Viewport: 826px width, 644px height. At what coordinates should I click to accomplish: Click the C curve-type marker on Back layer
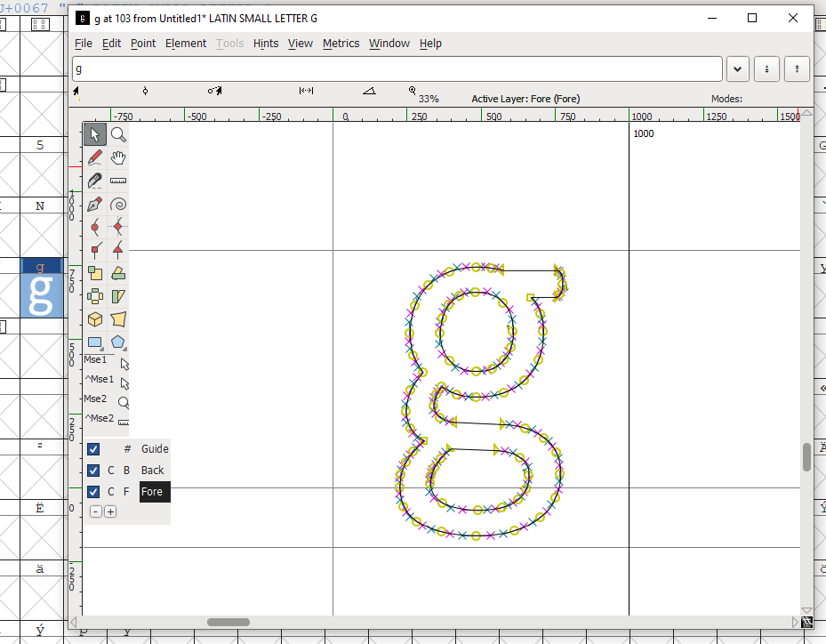110,470
